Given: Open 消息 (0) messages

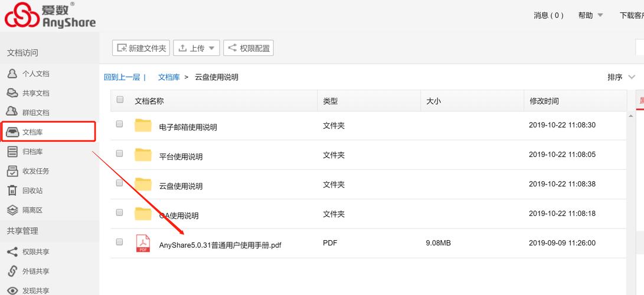Looking at the screenshot, I should click(x=549, y=15).
